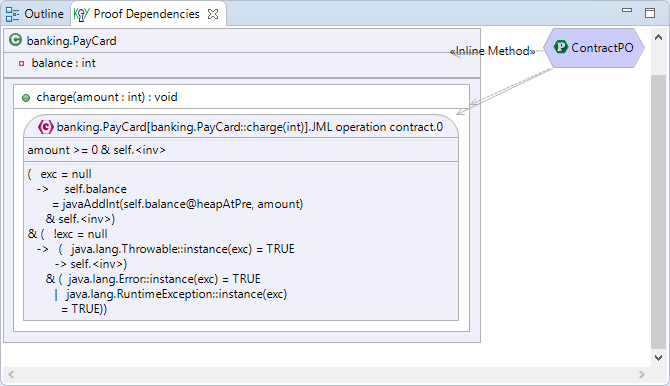Click the green P icon in ContractPO
Screen dimensions: 670x386
click(x=561, y=47)
